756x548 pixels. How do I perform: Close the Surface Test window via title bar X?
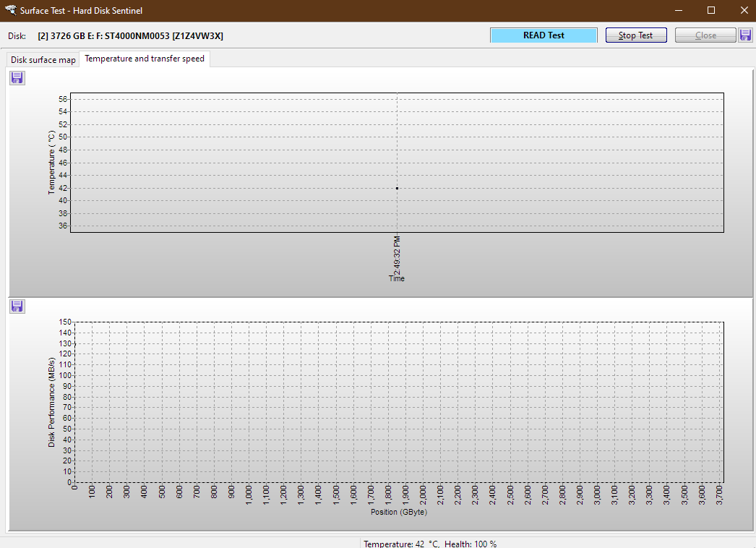744,10
